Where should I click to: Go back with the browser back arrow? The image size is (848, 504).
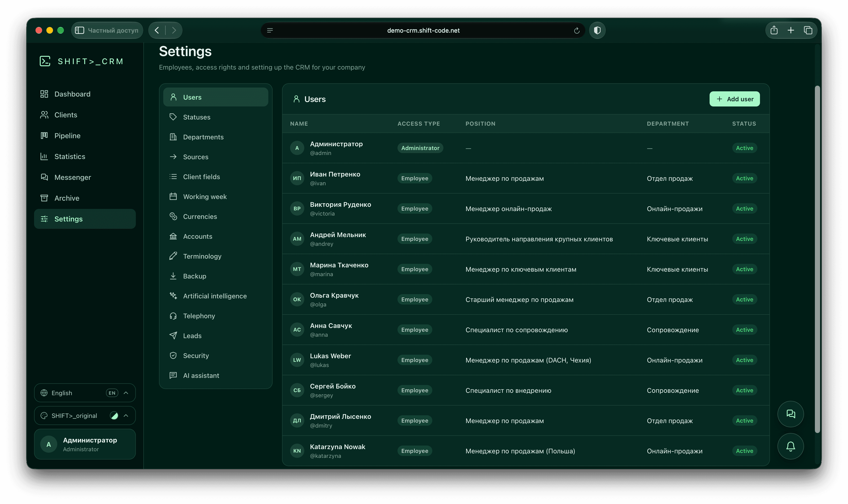click(157, 30)
